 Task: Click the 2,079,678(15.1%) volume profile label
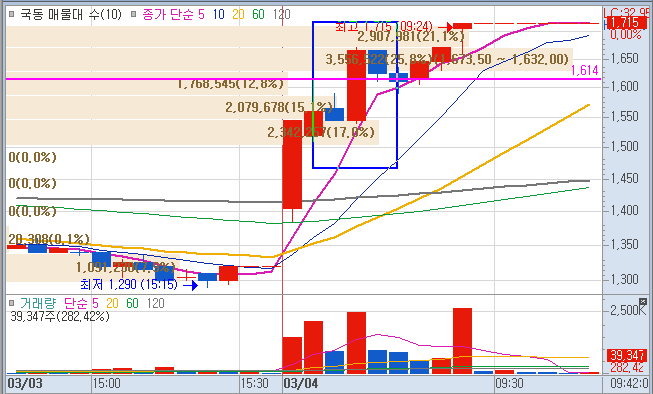point(279,107)
